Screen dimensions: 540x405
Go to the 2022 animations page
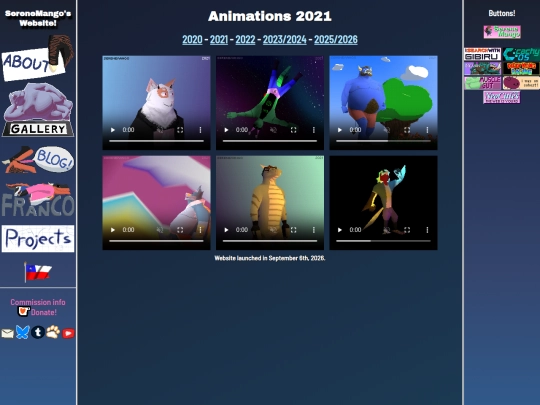(245, 40)
